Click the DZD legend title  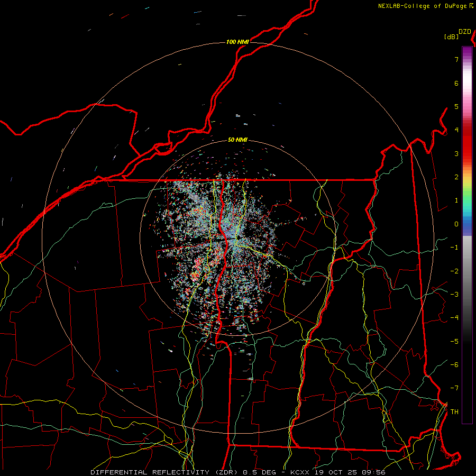pos(465,32)
